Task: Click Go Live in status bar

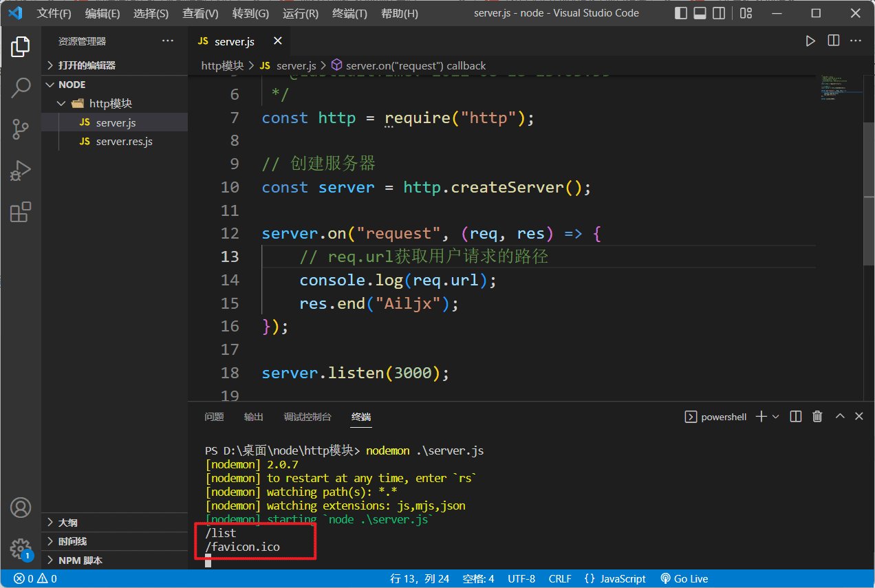Action: [x=684, y=579]
